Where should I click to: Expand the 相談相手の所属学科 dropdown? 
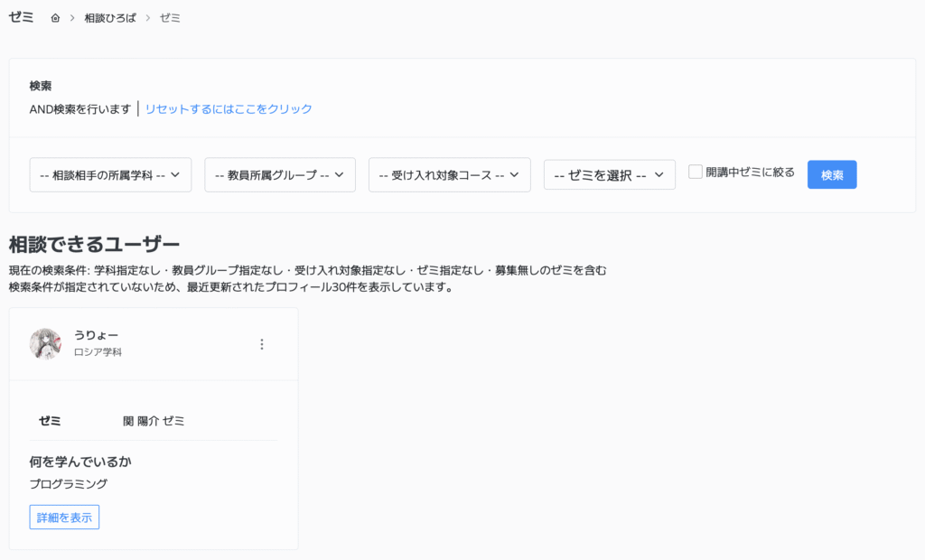click(x=110, y=174)
